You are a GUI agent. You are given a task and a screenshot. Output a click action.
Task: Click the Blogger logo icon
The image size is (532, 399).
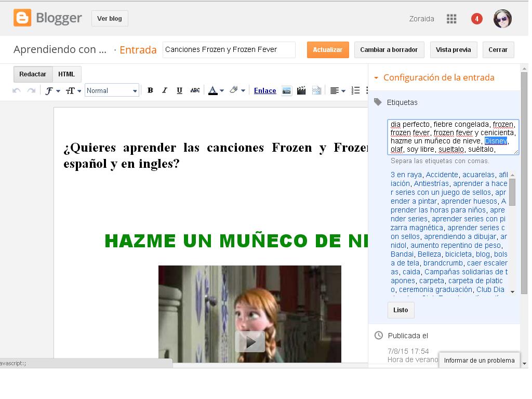click(x=22, y=18)
